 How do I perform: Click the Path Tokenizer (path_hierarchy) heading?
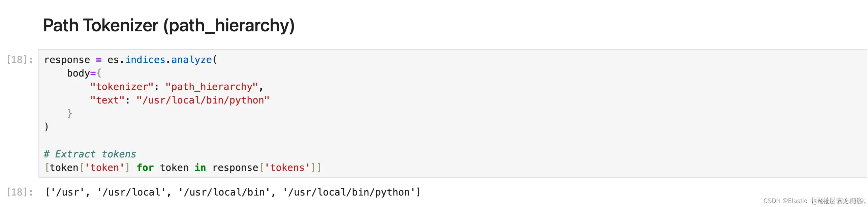(169, 26)
